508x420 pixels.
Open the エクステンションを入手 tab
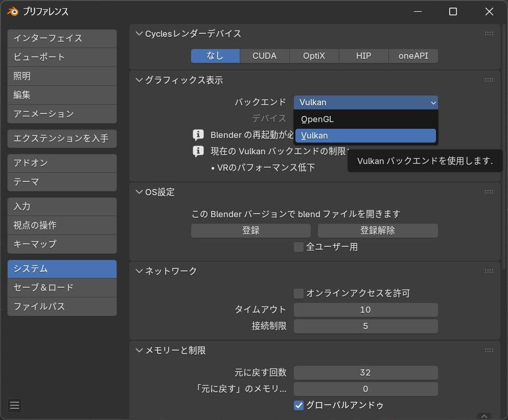click(62, 138)
